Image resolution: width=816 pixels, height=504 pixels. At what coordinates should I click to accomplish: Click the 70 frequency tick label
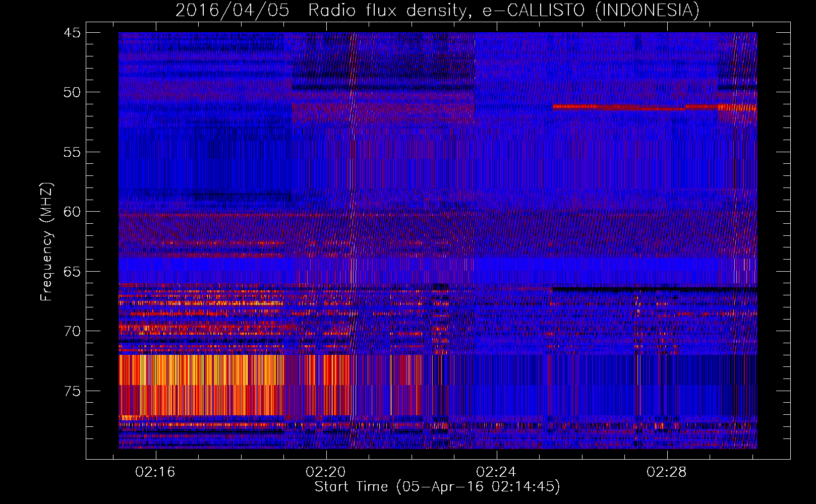pos(72,331)
